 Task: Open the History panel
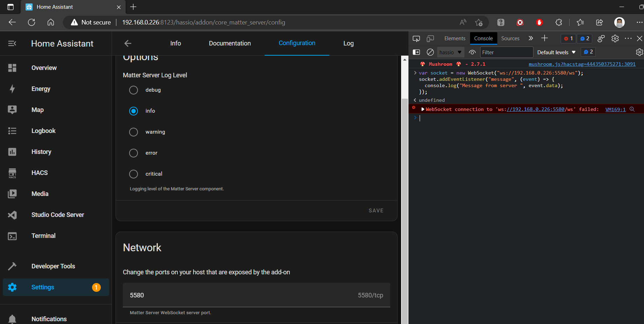[56, 152]
